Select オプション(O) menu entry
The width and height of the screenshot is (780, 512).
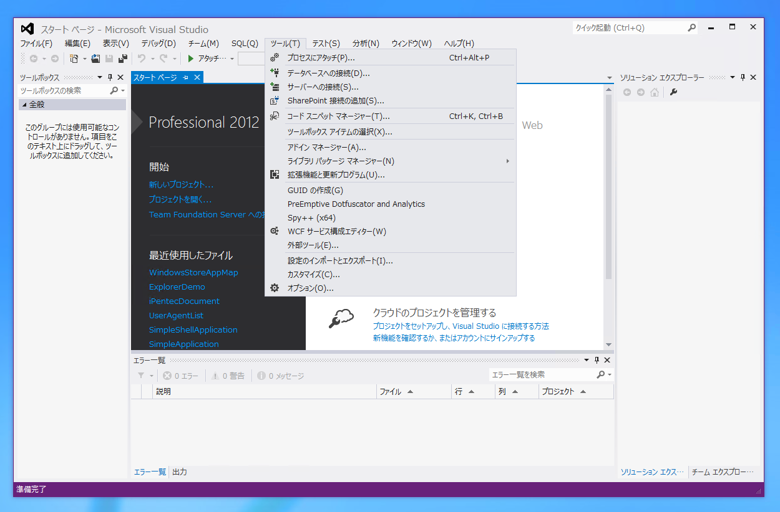tap(390, 288)
